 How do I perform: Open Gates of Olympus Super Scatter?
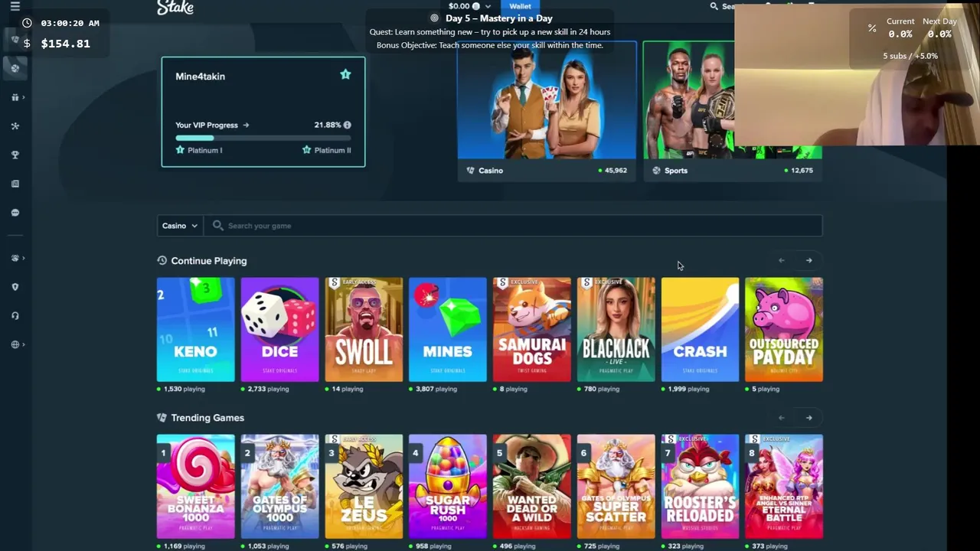[616, 487]
